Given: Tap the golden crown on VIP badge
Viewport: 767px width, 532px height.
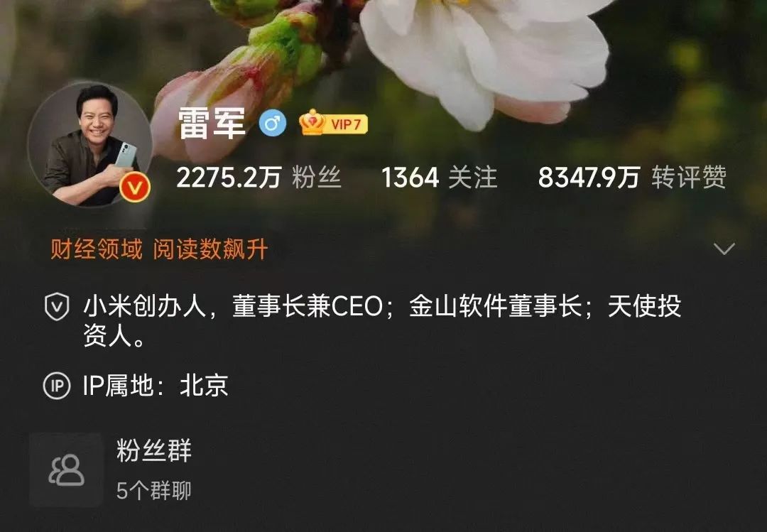Looking at the screenshot, I should click(312, 122).
